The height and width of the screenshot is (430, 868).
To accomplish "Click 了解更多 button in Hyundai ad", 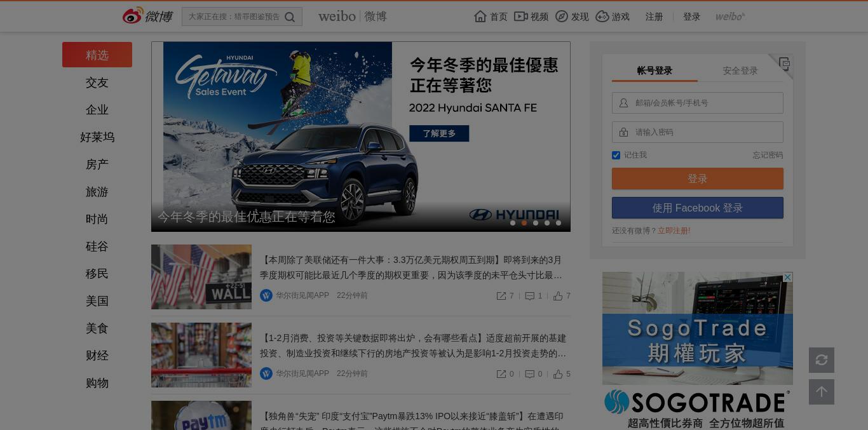I will pos(439,133).
